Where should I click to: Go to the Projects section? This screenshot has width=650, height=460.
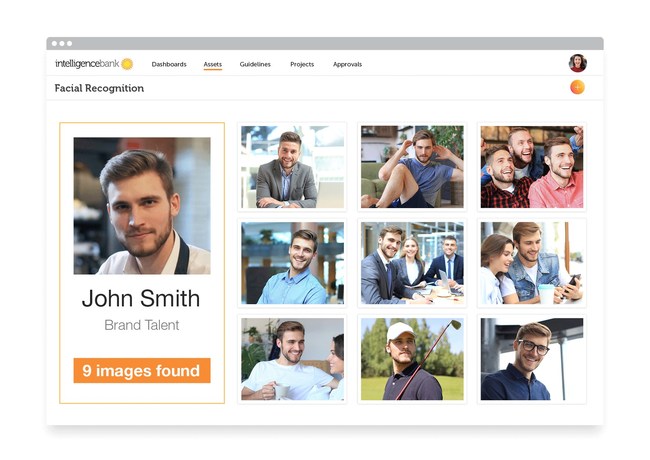(302, 64)
